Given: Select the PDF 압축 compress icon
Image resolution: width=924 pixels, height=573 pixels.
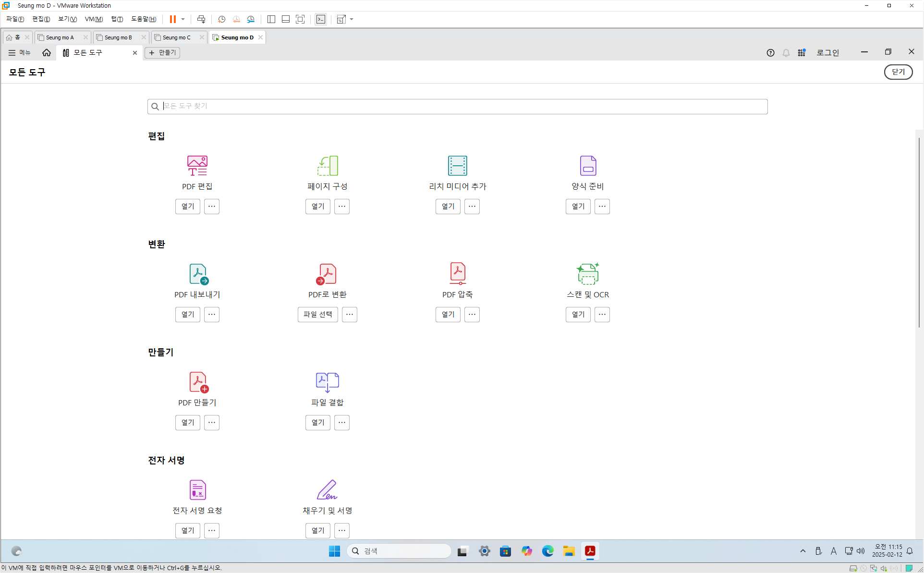Looking at the screenshot, I should pyautogui.click(x=457, y=274).
